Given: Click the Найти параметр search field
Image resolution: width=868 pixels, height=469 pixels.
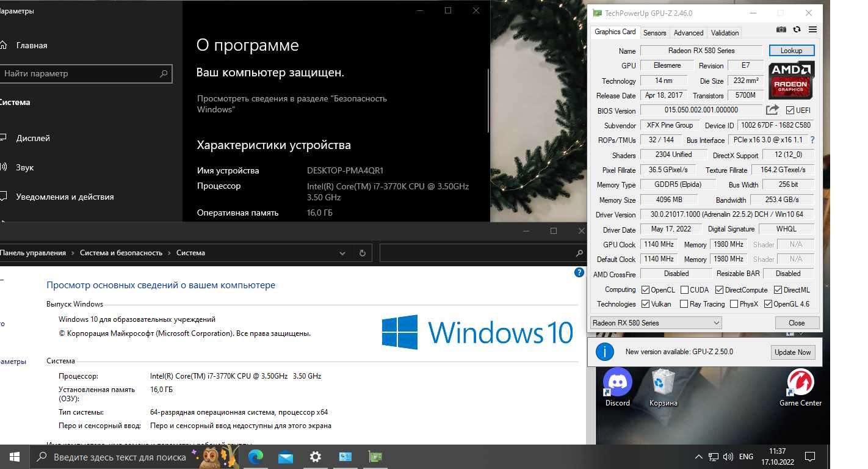Looking at the screenshot, I should click(85, 74).
